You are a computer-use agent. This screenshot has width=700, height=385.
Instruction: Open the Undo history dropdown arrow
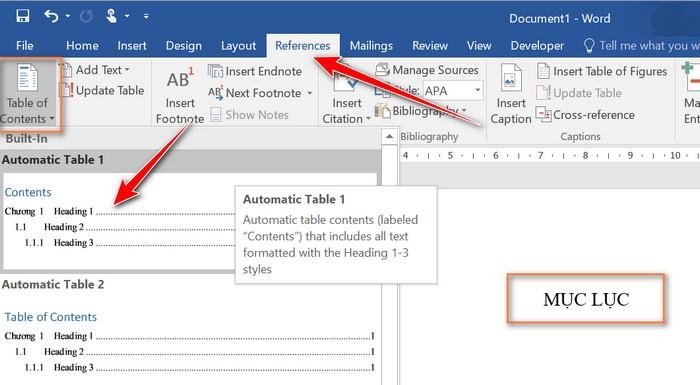(x=67, y=17)
